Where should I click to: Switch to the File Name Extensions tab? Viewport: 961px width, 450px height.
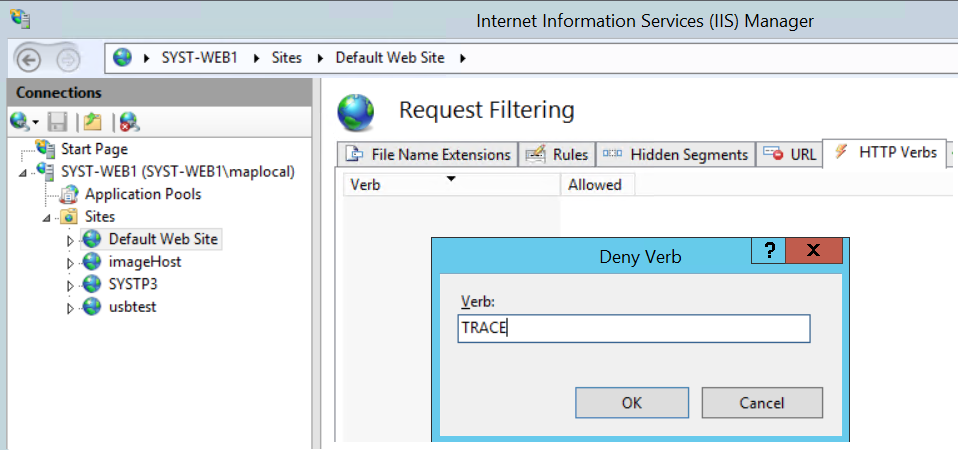428,154
